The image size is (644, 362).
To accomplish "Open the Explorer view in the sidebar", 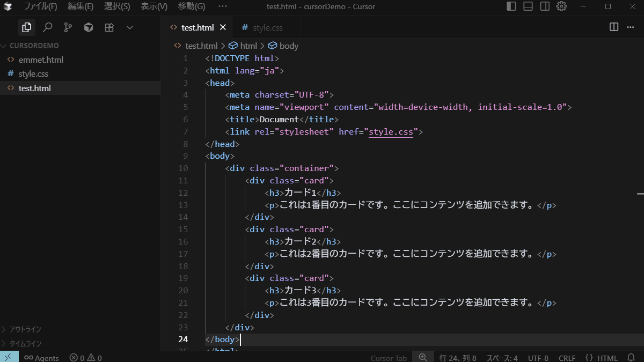I will click(x=26, y=27).
